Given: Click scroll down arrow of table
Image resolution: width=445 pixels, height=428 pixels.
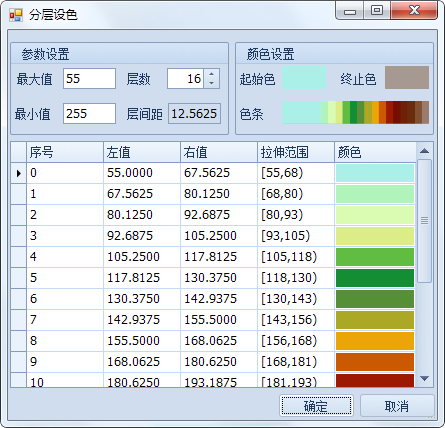Looking at the screenshot, I should pyautogui.click(x=424, y=379).
